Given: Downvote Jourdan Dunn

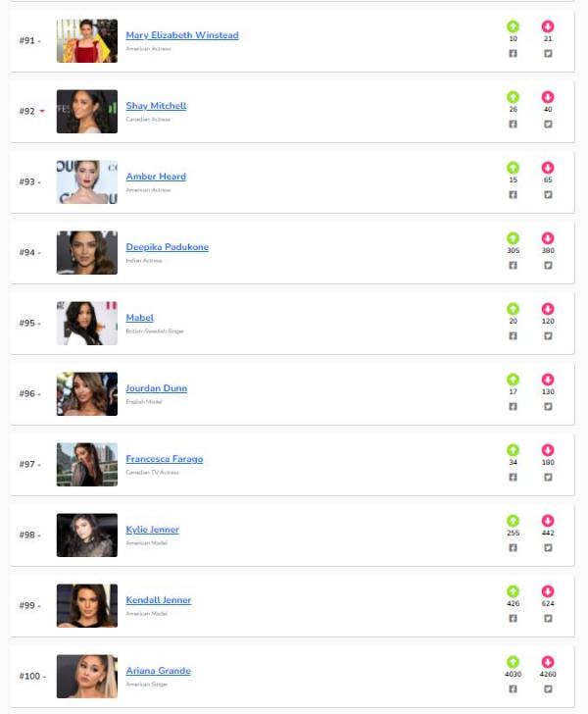Looking at the screenshot, I should (548, 380).
